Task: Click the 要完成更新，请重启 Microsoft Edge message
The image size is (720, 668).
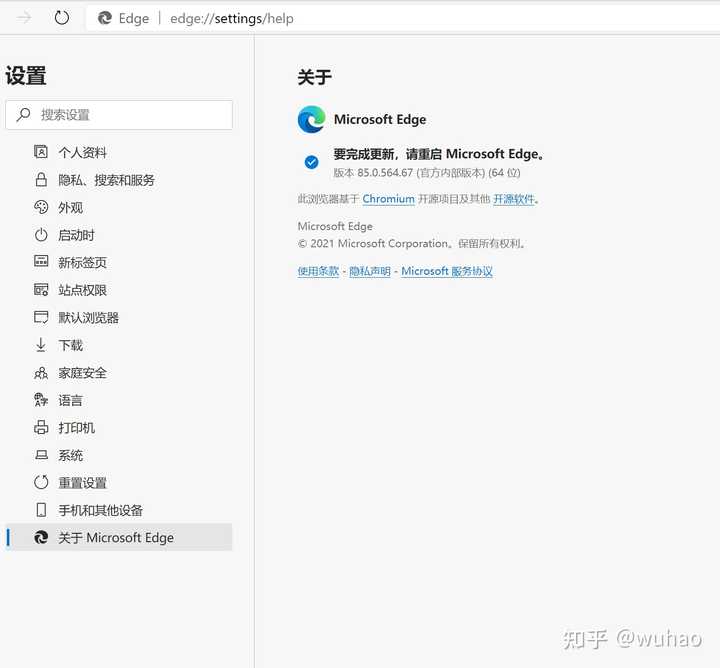Action: tap(439, 154)
